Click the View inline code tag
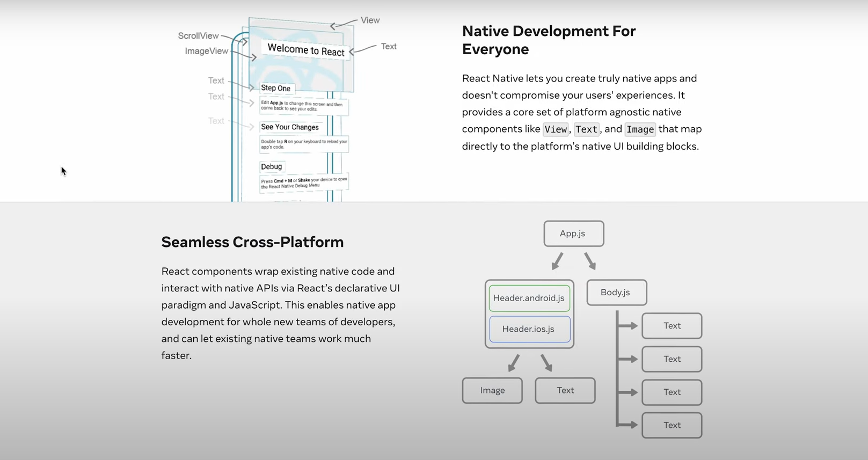868x460 pixels. pos(555,129)
